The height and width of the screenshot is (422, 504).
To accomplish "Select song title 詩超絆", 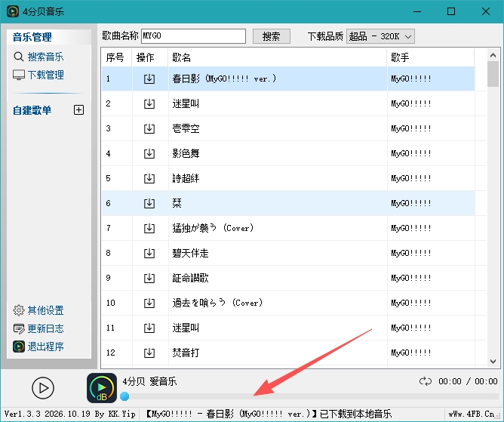I will point(186,178).
